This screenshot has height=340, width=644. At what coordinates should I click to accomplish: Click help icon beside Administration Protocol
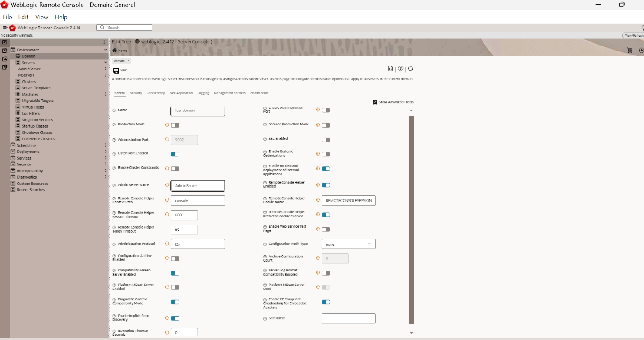click(114, 244)
